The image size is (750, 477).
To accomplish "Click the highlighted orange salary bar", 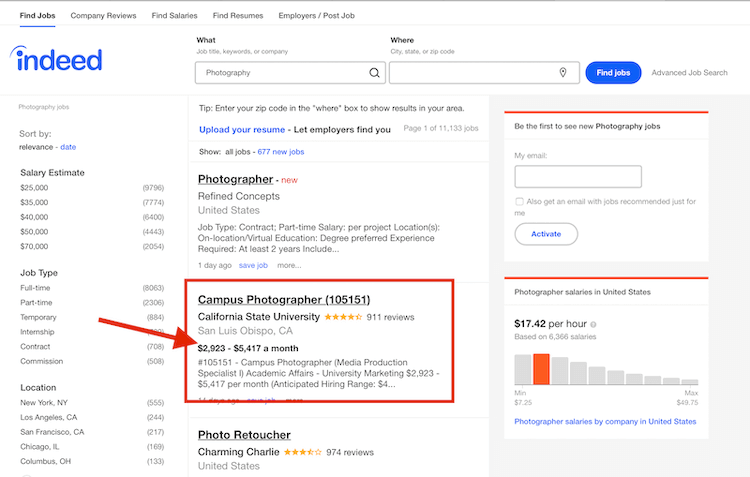I will 542,369.
